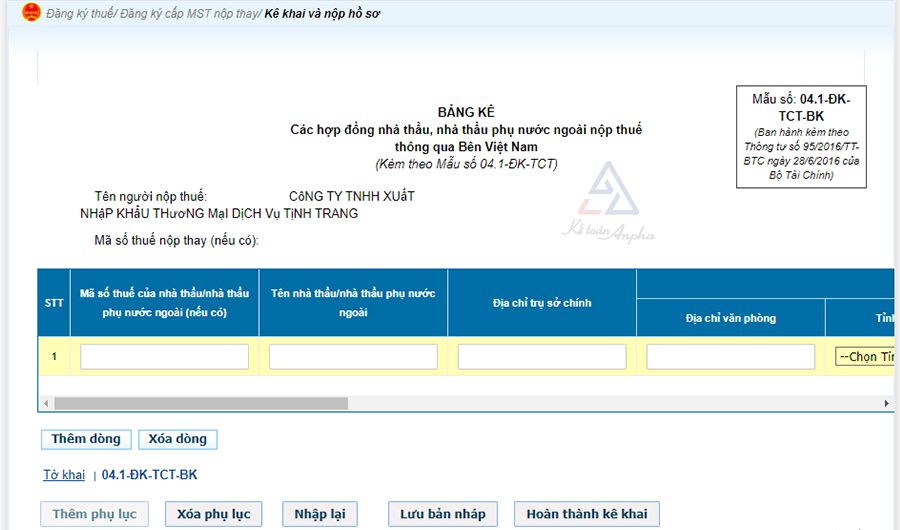Click the scrollbar right arrow
The height and width of the screenshot is (530, 900).
point(886,403)
